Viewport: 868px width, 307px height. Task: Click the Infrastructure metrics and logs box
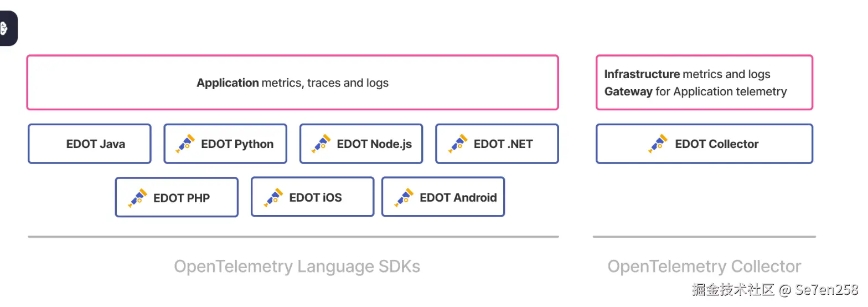click(x=704, y=83)
